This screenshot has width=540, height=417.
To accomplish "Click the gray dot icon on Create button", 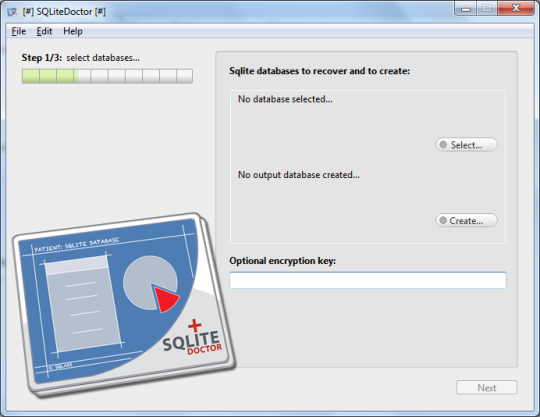I will click(x=443, y=220).
